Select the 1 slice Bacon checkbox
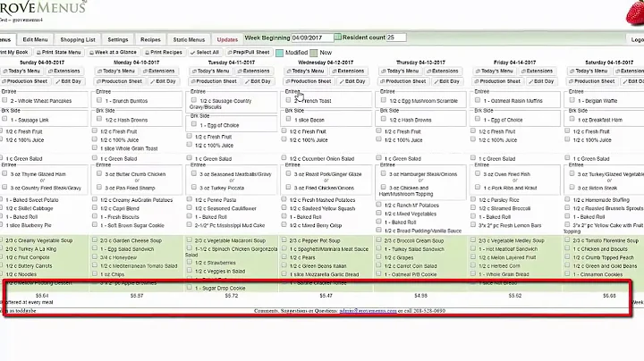This screenshot has height=361, width=644. tap(288, 119)
